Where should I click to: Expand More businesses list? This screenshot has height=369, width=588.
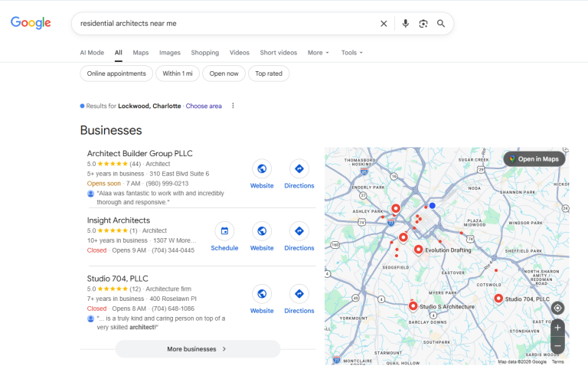point(198,349)
